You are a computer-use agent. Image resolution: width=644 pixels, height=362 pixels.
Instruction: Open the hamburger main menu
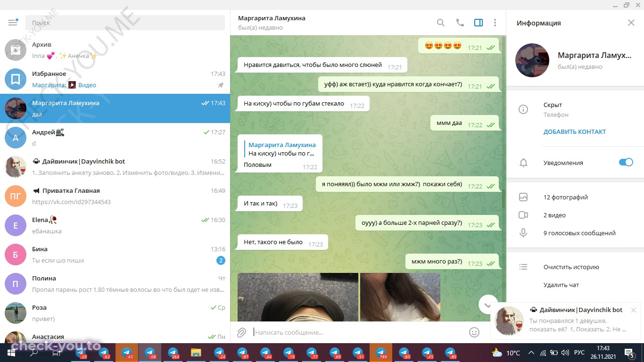tap(13, 23)
